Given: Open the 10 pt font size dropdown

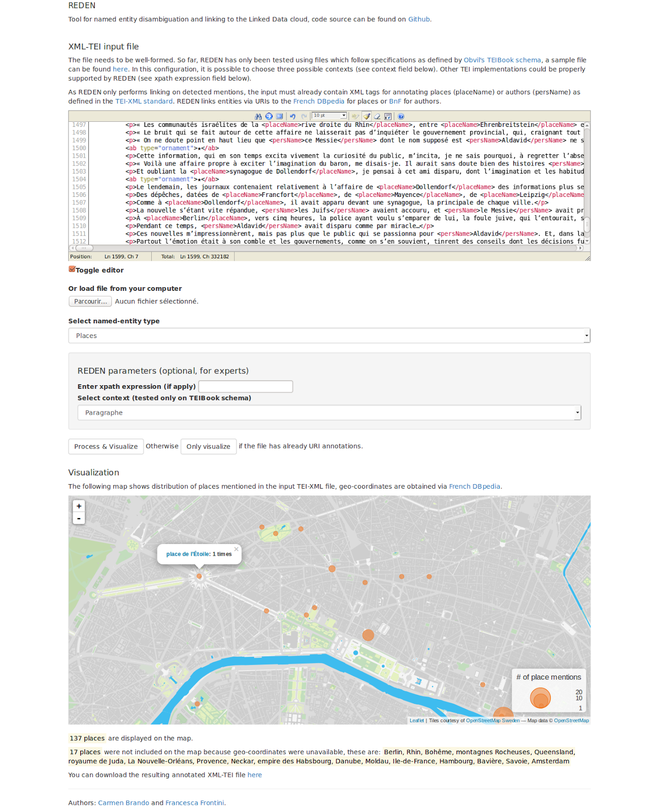Looking at the screenshot, I should tap(329, 116).
